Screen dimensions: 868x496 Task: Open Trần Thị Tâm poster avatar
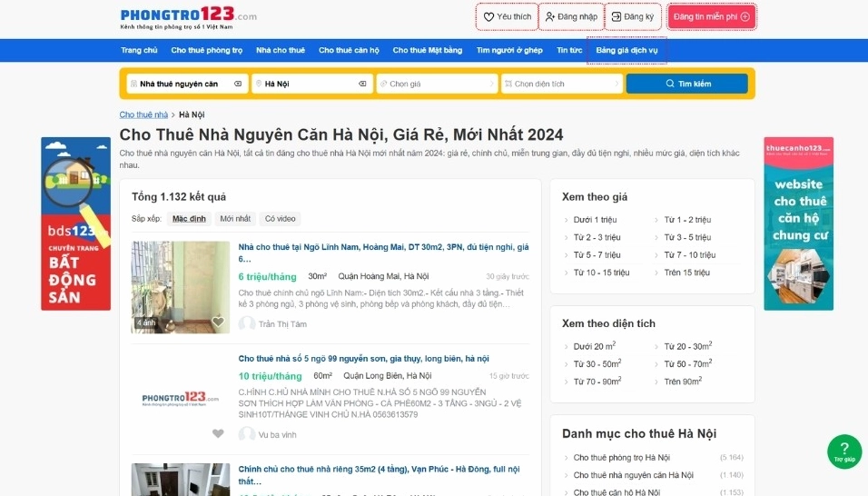246,323
